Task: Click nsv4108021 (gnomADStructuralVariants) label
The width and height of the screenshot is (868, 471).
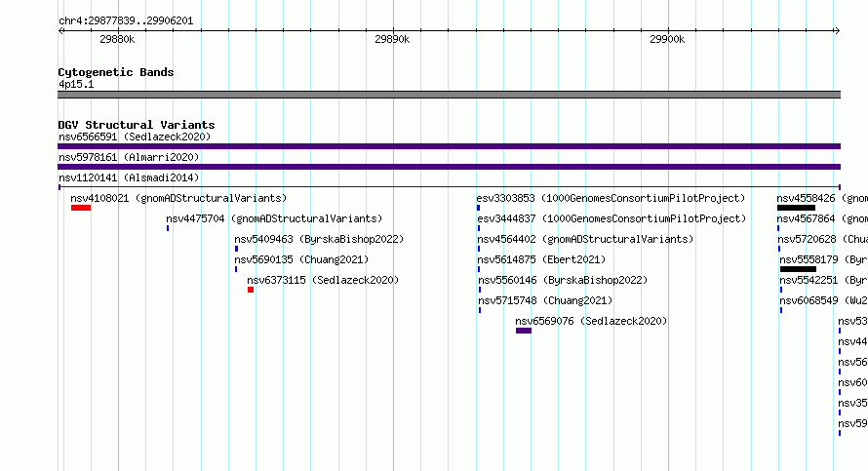Action: 178,198
